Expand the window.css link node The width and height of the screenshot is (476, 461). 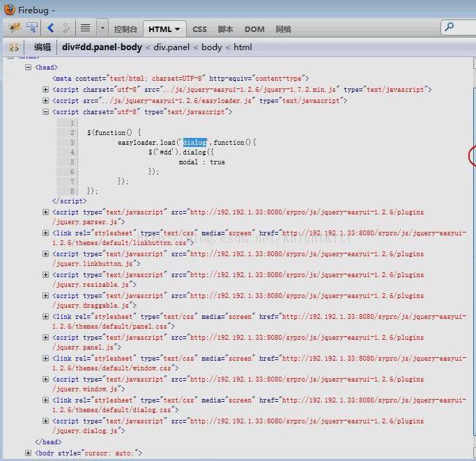pyautogui.click(x=45, y=359)
